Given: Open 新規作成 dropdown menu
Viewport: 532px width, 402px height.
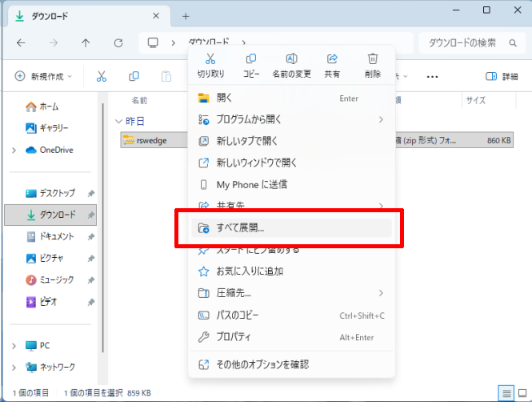Looking at the screenshot, I should pos(43,77).
